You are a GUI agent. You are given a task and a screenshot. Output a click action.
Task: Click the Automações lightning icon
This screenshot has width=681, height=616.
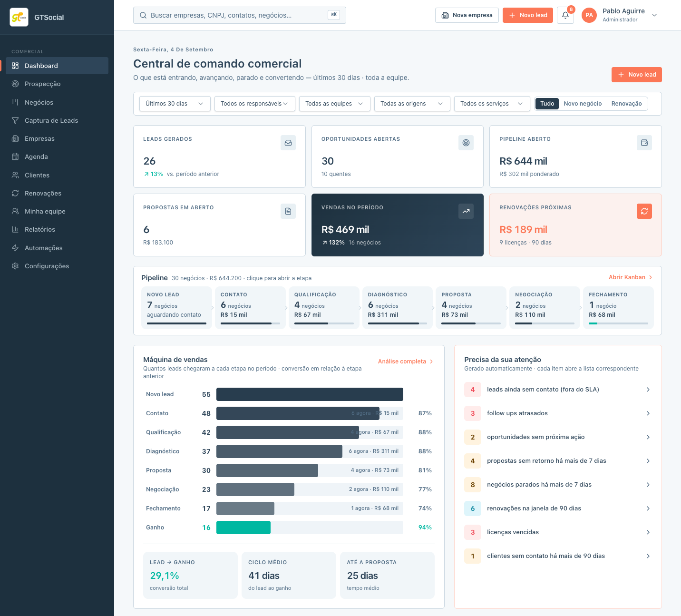pos(15,248)
